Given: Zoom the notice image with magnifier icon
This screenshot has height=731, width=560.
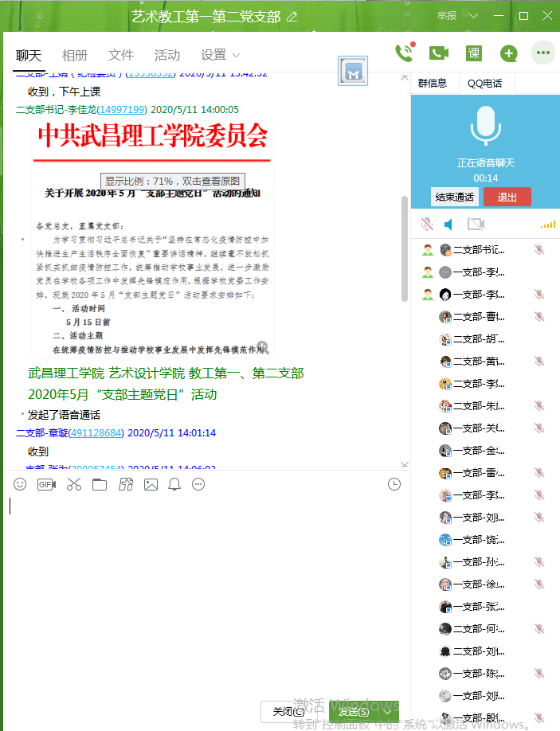Looking at the screenshot, I should [263, 346].
